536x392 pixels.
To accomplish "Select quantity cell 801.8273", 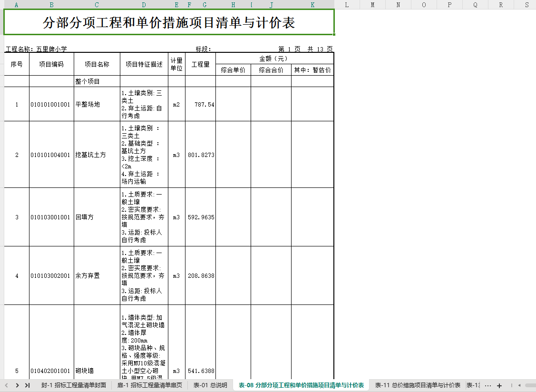I will pos(200,155).
